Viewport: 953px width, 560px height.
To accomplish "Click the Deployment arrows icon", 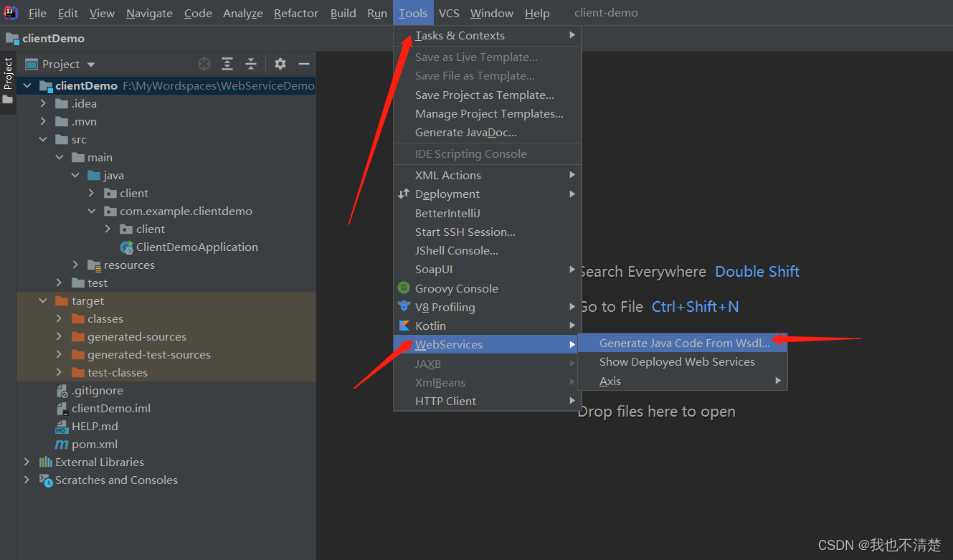I will pyautogui.click(x=404, y=194).
